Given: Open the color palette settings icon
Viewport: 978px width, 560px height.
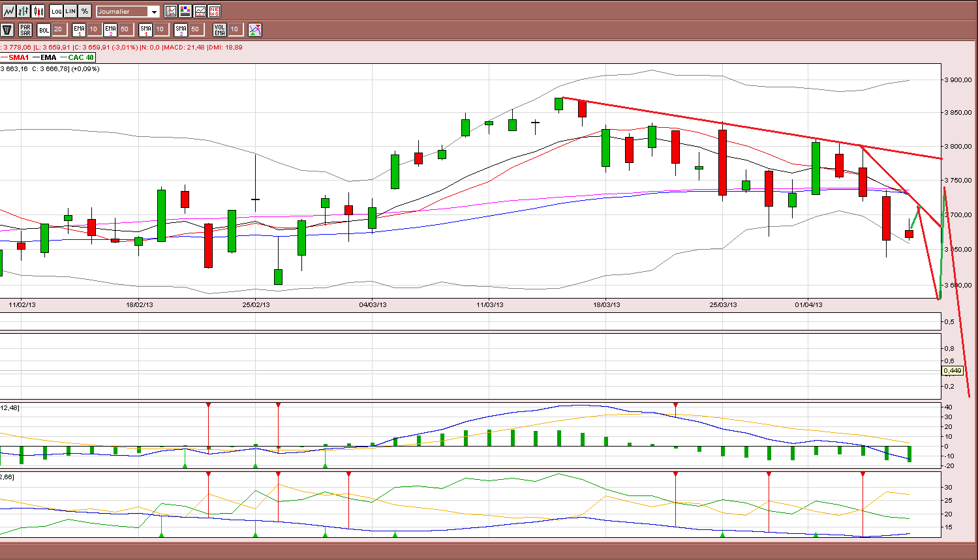Looking at the screenshot, I should [185, 11].
